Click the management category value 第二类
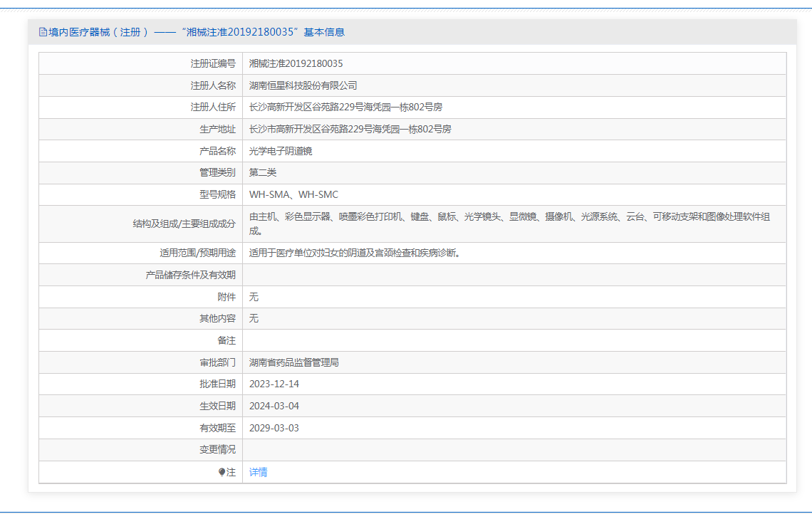 pos(263,172)
